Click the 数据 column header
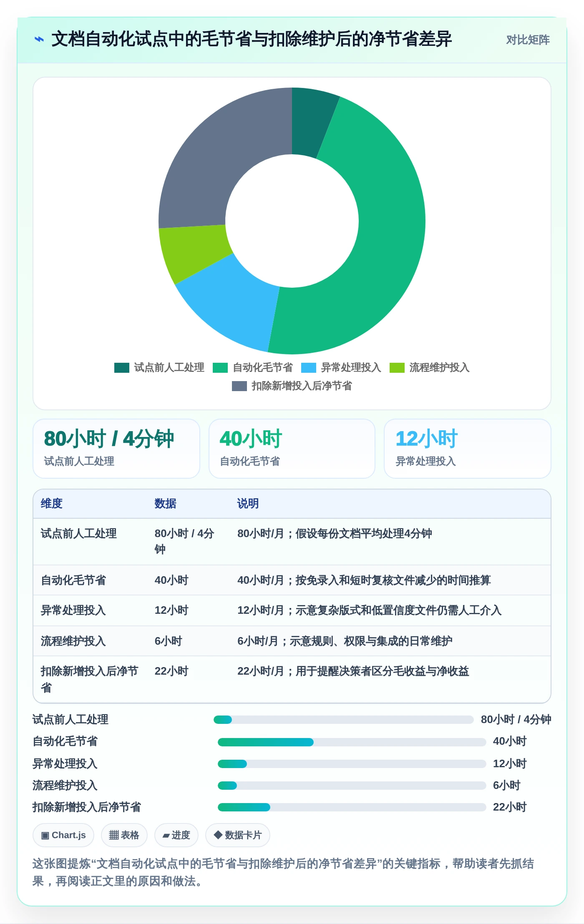The height and width of the screenshot is (924, 584). click(x=166, y=504)
